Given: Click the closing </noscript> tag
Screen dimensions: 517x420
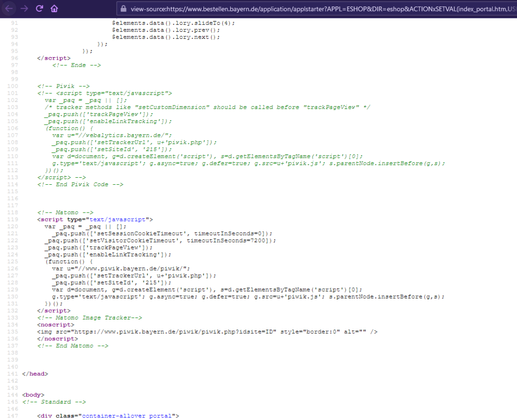Looking at the screenshot, I should pyautogui.click(x=58, y=339).
